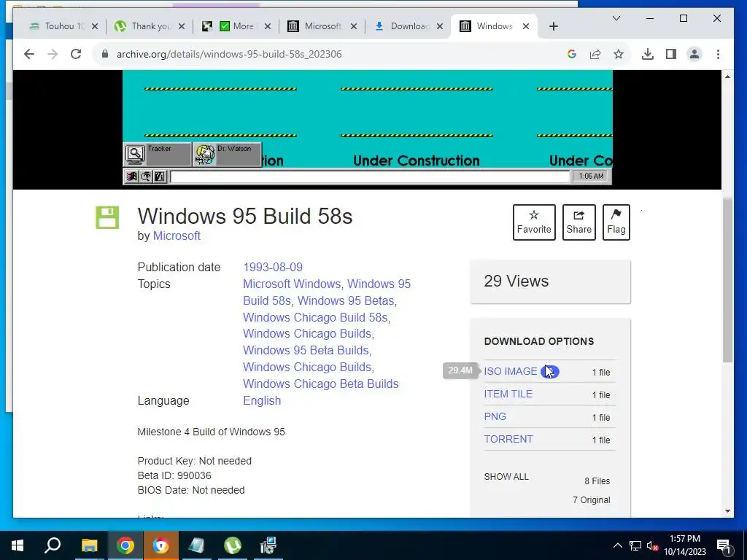The image size is (747, 560).
Task: Open File Explorer from the taskbar
Action: [89, 545]
